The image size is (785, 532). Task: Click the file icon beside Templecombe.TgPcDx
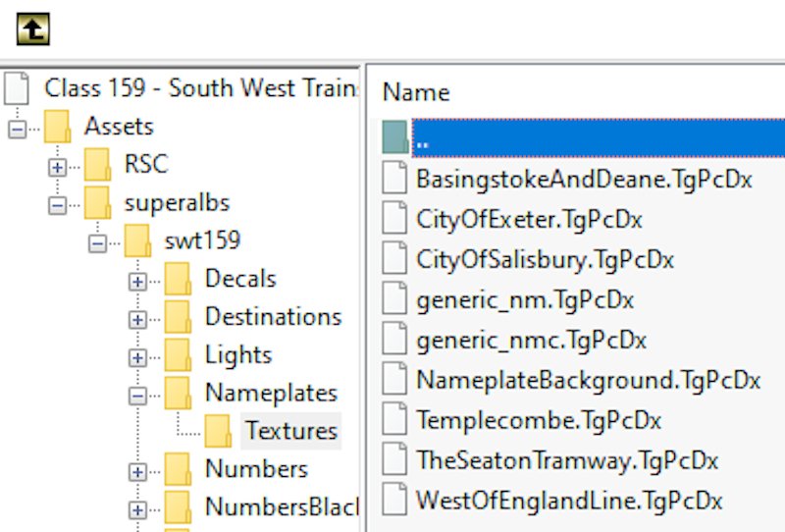[x=394, y=418]
